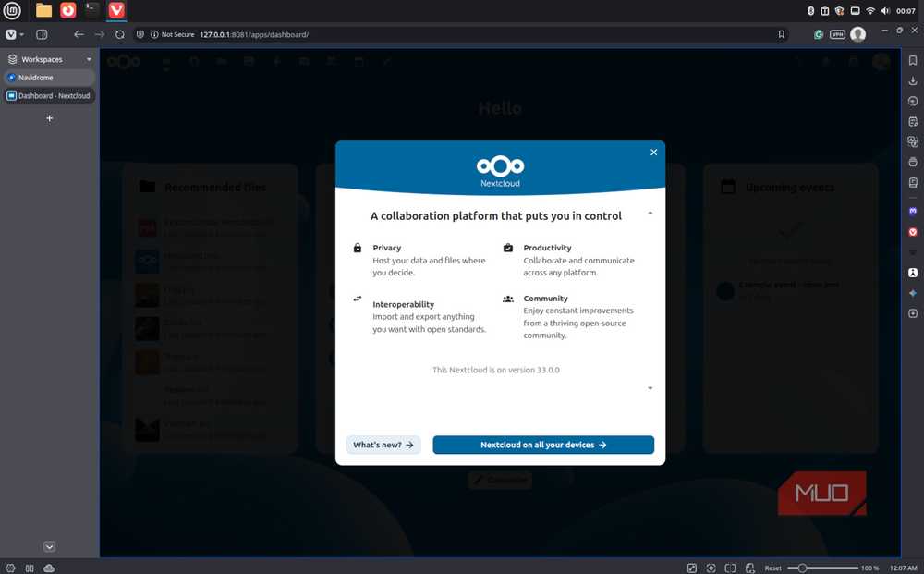Open a new tab with plus button
Viewport: 924px width, 574px height.
click(x=50, y=118)
